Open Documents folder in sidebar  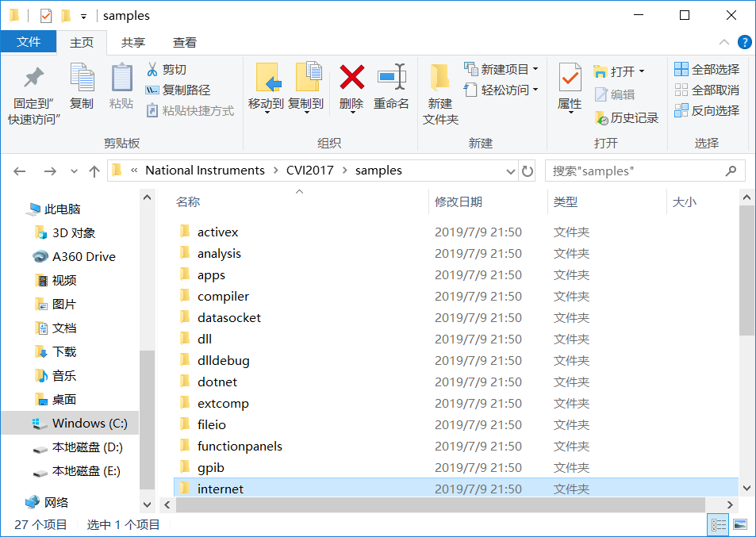click(56, 328)
